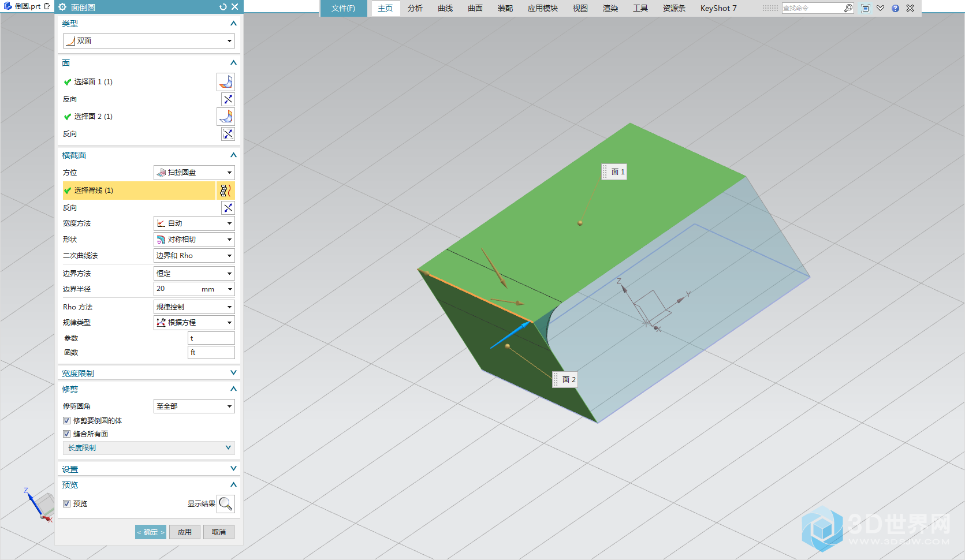Image resolution: width=965 pixels, height=560 pixels.
Task: Open the 修剪圆角 至全部 dropdown
Action: 194,406
